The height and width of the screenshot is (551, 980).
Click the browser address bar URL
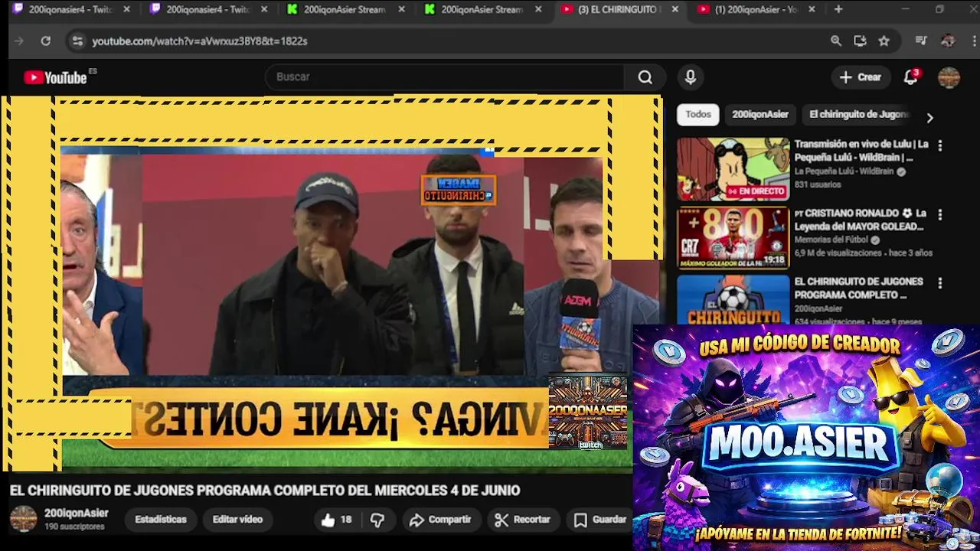200,41
